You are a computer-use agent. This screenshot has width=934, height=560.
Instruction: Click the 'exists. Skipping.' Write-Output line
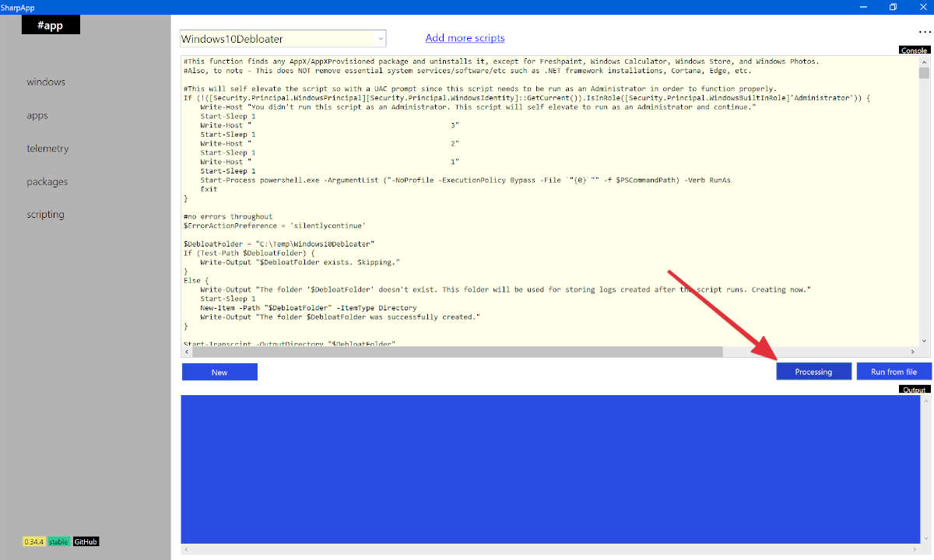coord(300,262)
